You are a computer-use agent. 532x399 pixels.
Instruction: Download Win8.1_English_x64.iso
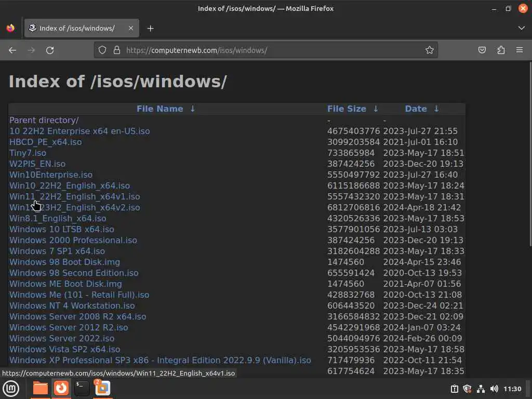point(58,218)
